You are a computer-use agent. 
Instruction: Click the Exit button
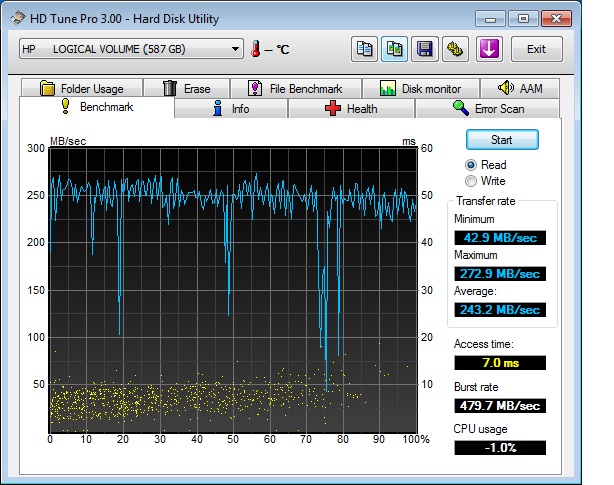pos(536,49)
